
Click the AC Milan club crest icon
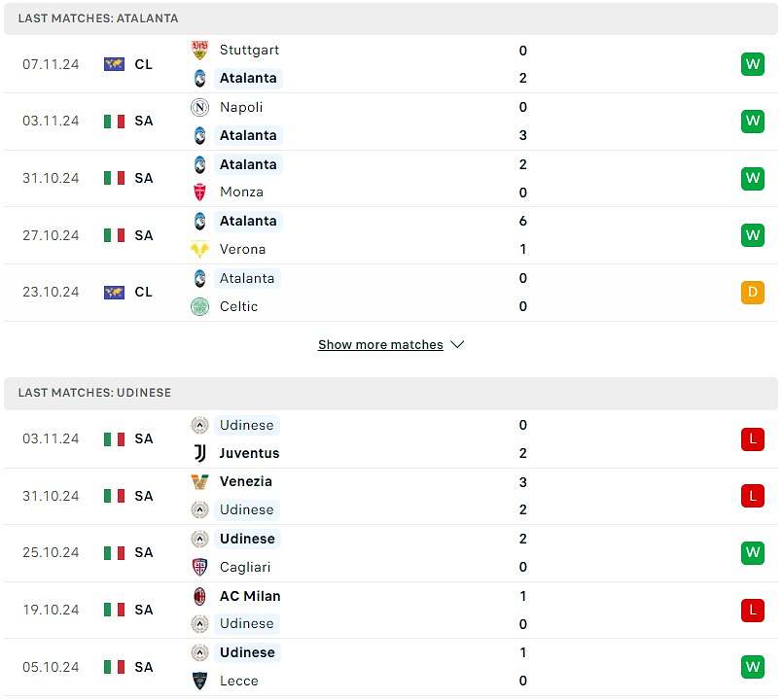199,596
